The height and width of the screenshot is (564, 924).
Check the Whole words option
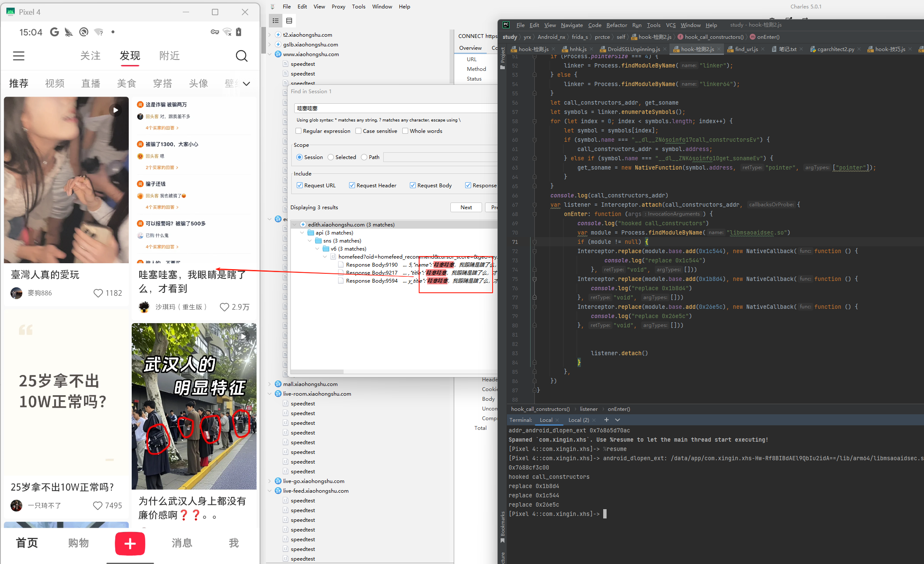coord(405,131)
